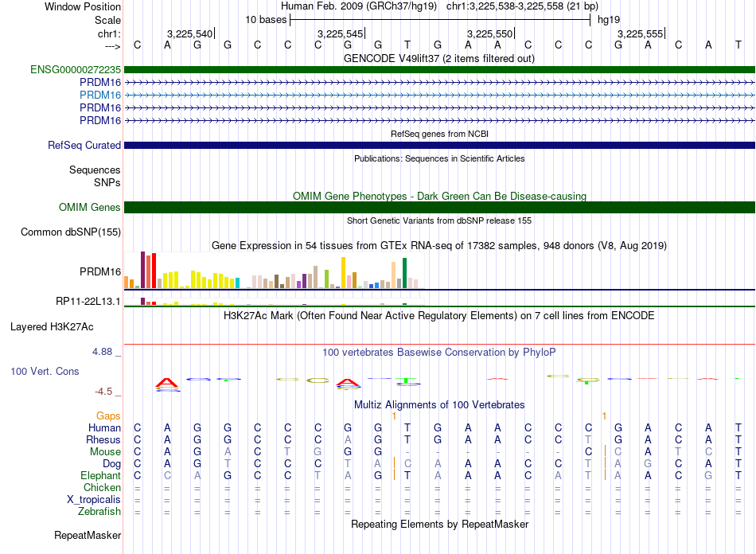
Task: Click the dark green OMIM Genes bar
Action: click(x=439, y=207)
